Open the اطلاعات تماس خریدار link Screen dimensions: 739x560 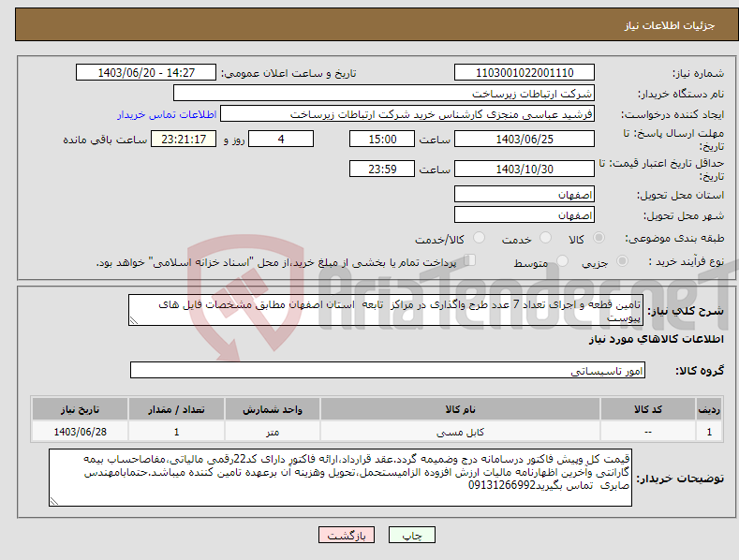pos(167,114)
